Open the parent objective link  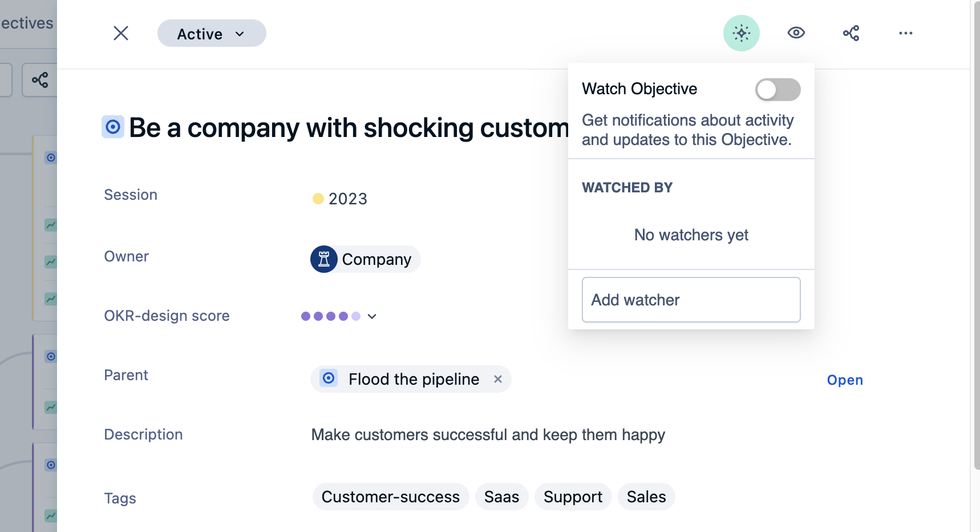pyautogui.click(x=844, y=380)
